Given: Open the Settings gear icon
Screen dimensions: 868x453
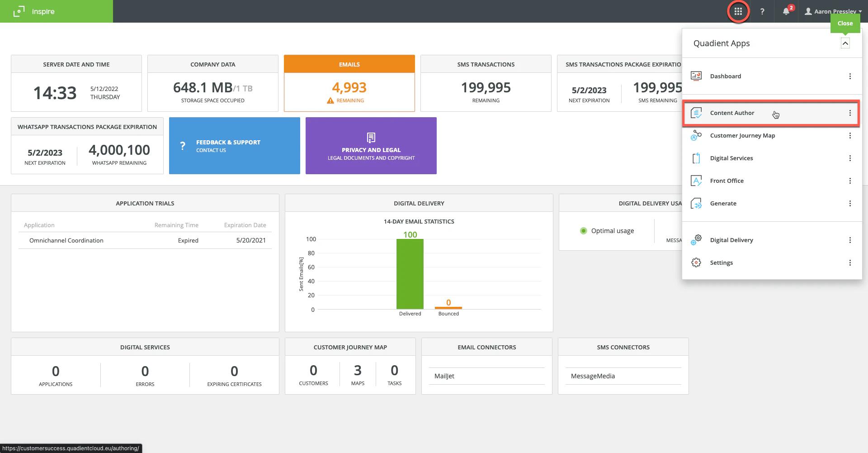Looking at the screenshot, I should (x=696, y=262).
